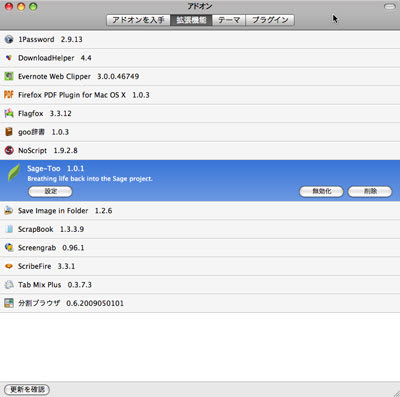Select the ScrapBook 1.3.3.9 row
The image size is (400, 397).
pos(200,229)
